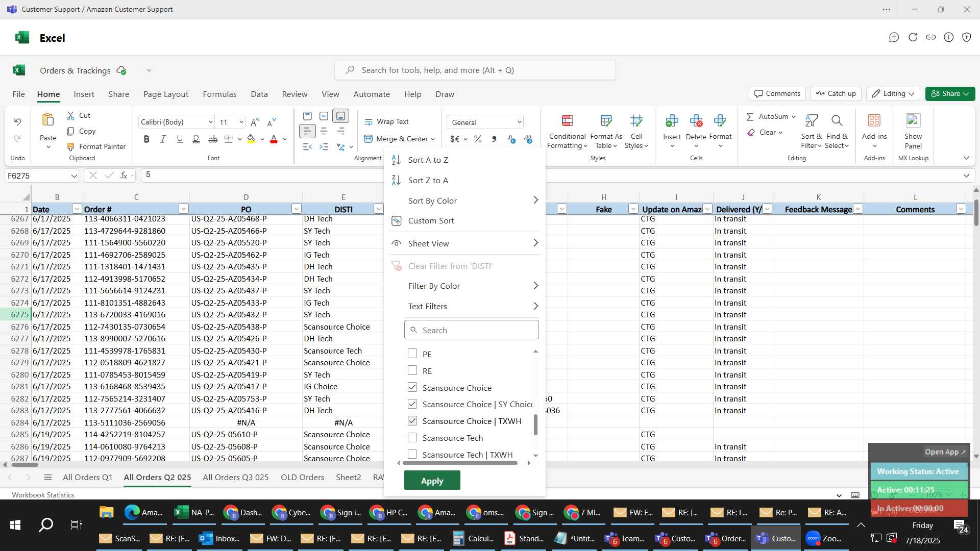Open Conditional Formatting
The image size is (980, 551).
tap(567, 132)
